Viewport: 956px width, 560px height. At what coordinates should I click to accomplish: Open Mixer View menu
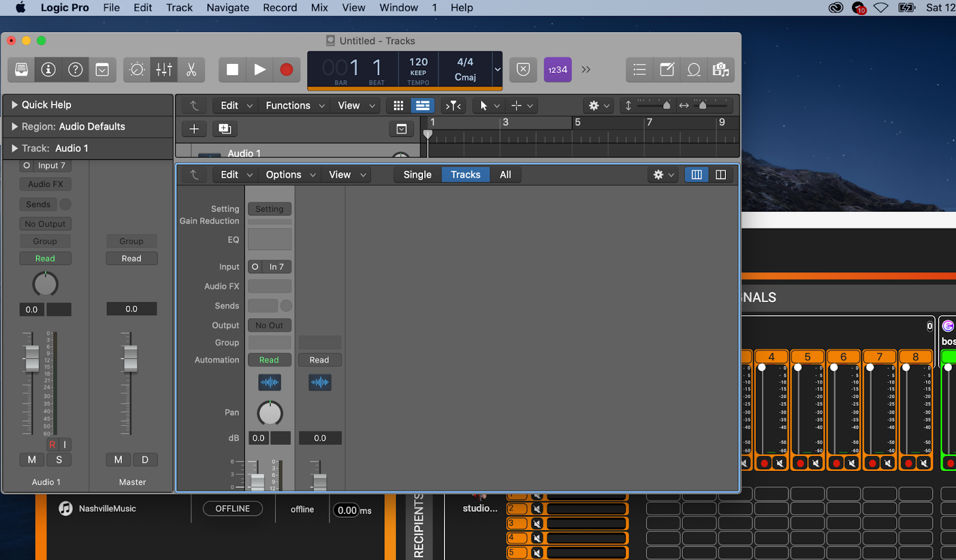(x=347, y=175)
